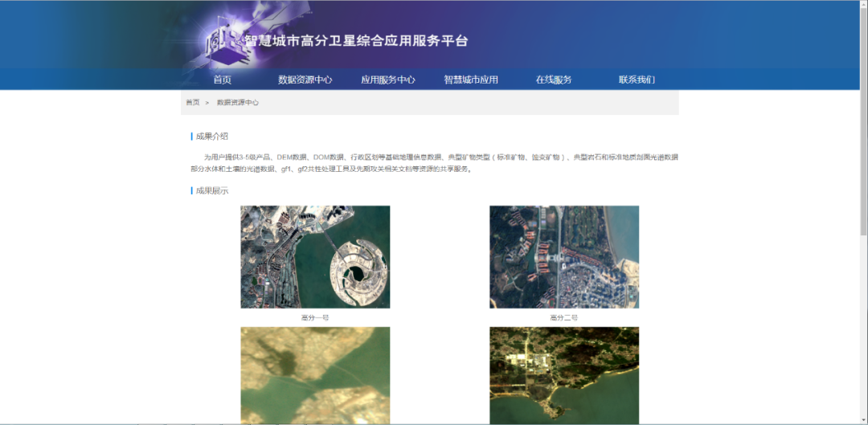The image size is (868, 425).
Task: Click the 高分二号 caption text
Action: pos(564,318)
